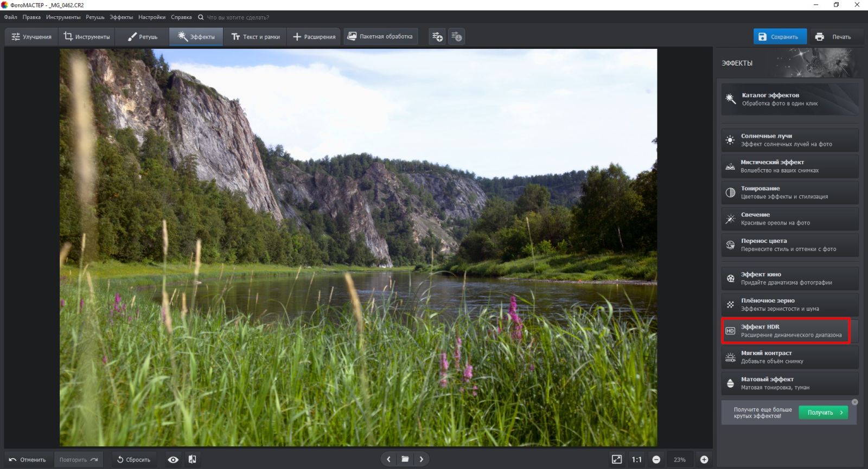Click the Сохранить button

tap(780, 37)
